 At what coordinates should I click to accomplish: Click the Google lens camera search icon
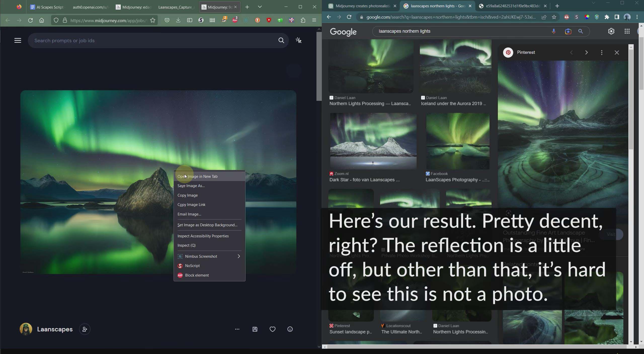[568, 31]
